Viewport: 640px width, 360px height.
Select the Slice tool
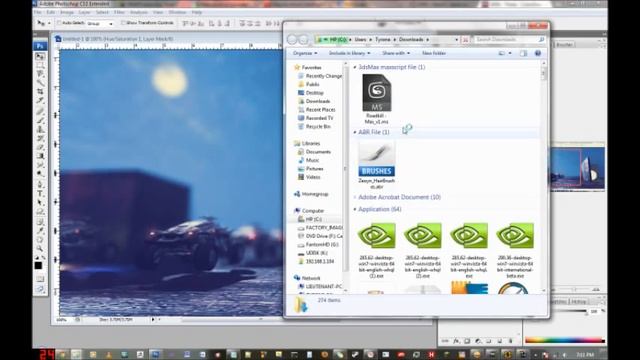pyautogui.click(x=40, y=100)
